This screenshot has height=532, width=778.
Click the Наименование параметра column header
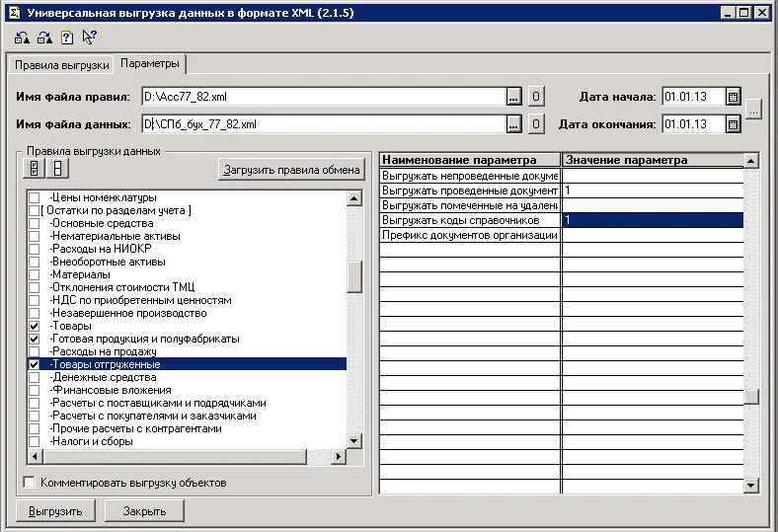point(470,160)
